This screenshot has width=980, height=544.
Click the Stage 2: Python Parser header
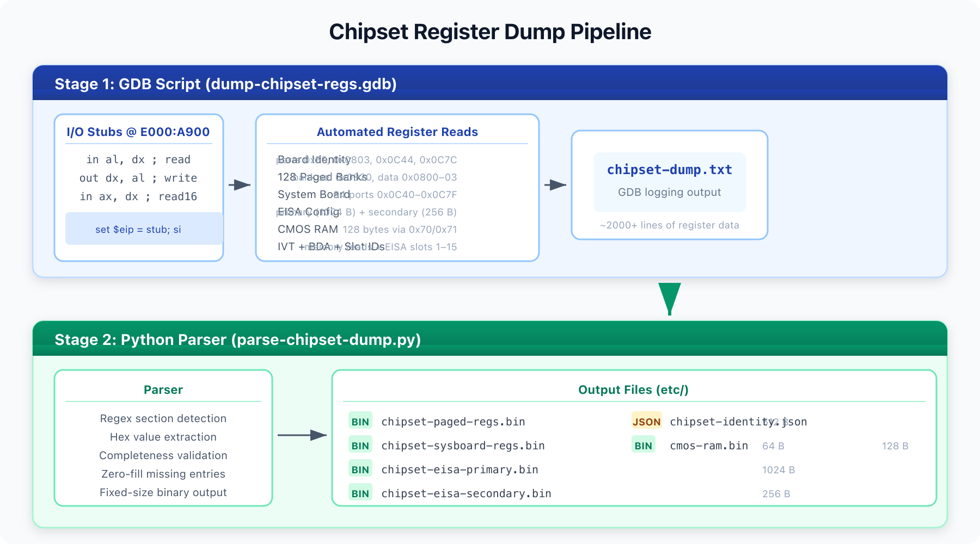click(x=490, y=339)
